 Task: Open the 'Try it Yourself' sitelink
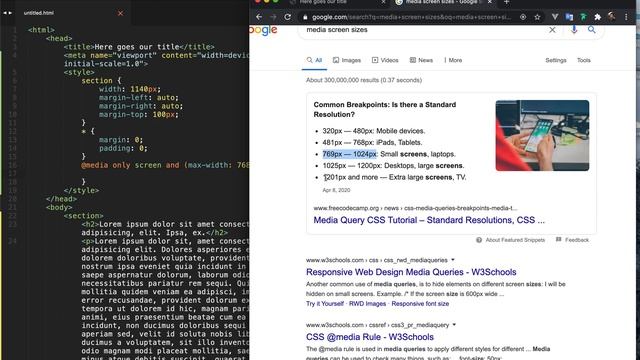pyautogui.click(x=325, y=304)
